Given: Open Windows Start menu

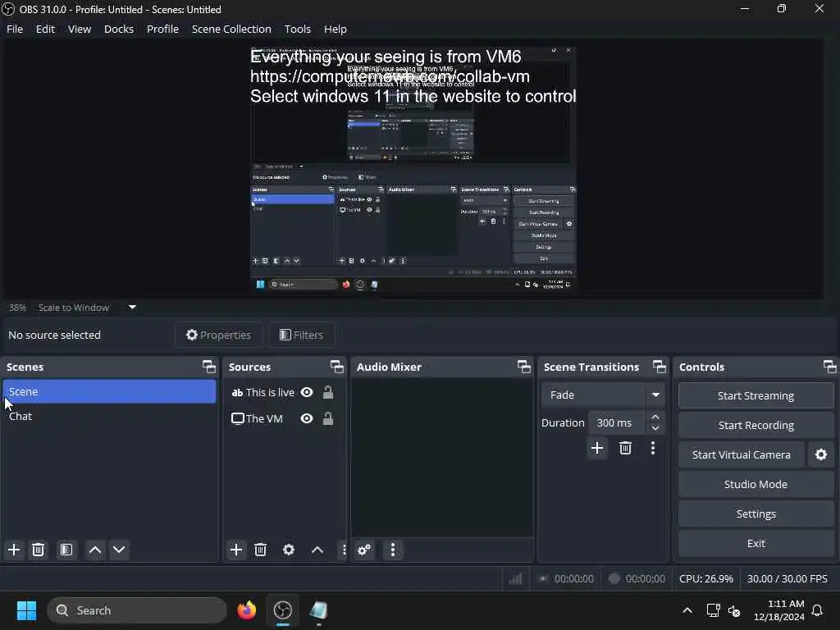Looking at the screenshot, I should coord(26,610).
